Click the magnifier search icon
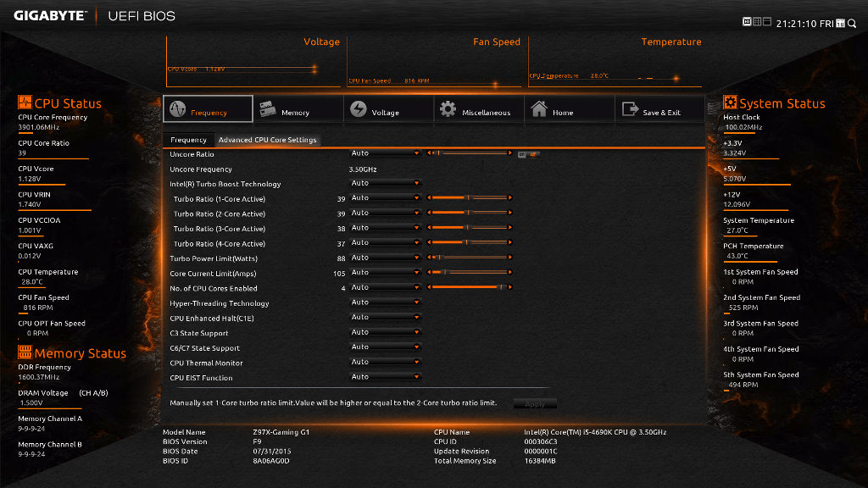868x488 pixels. click(852, 23)
